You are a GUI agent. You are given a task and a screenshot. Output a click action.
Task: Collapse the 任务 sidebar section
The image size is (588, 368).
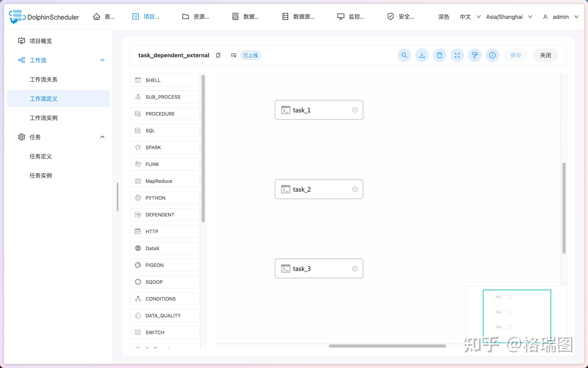tap(102, 137)
